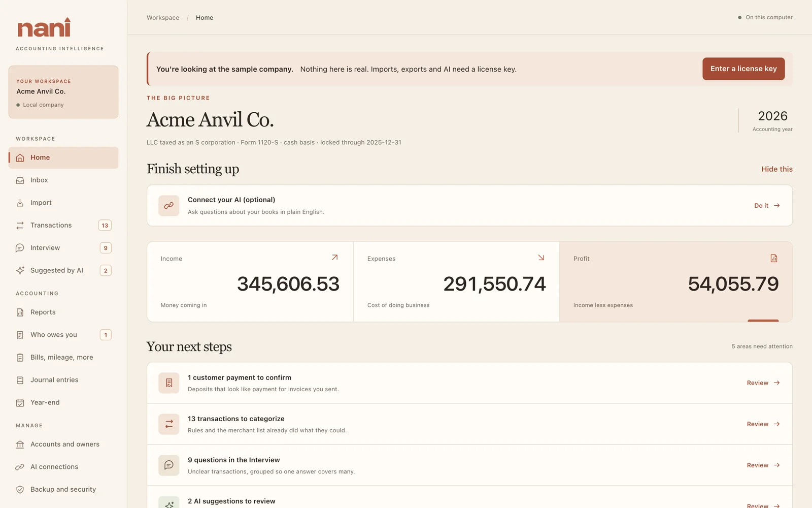Click the Backup and security shield icon
This screenshot has width=812, height=508.
20,490
